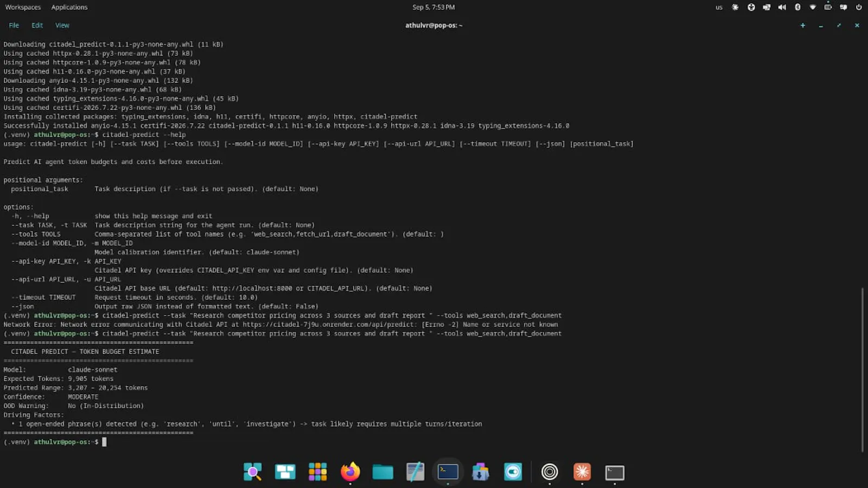
Task: Open the starburst tray icon in the top panel
Action: [735, 7]
